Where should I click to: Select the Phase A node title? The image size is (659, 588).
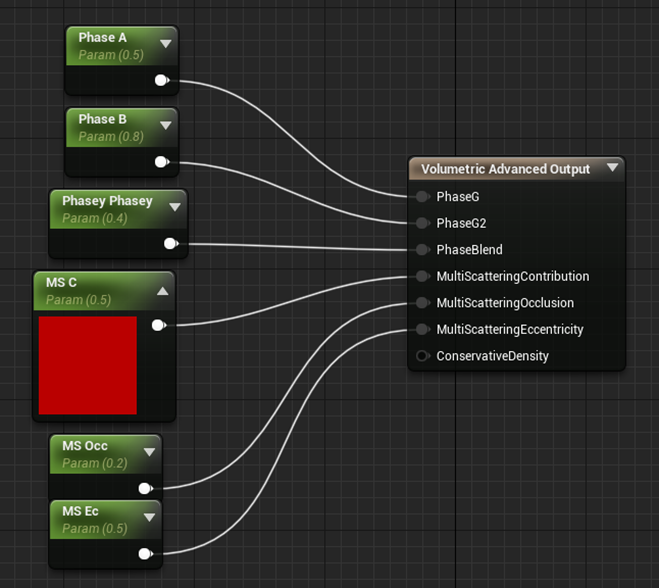(x=103, y=37)
